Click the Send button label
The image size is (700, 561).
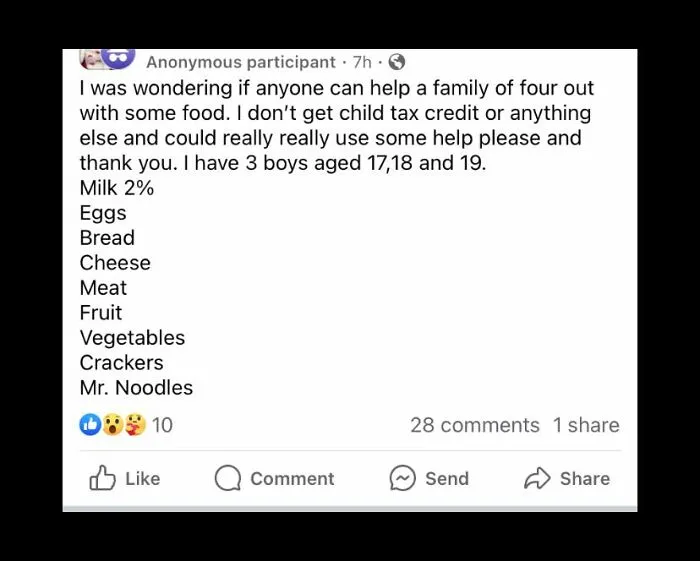click(447, 478)
